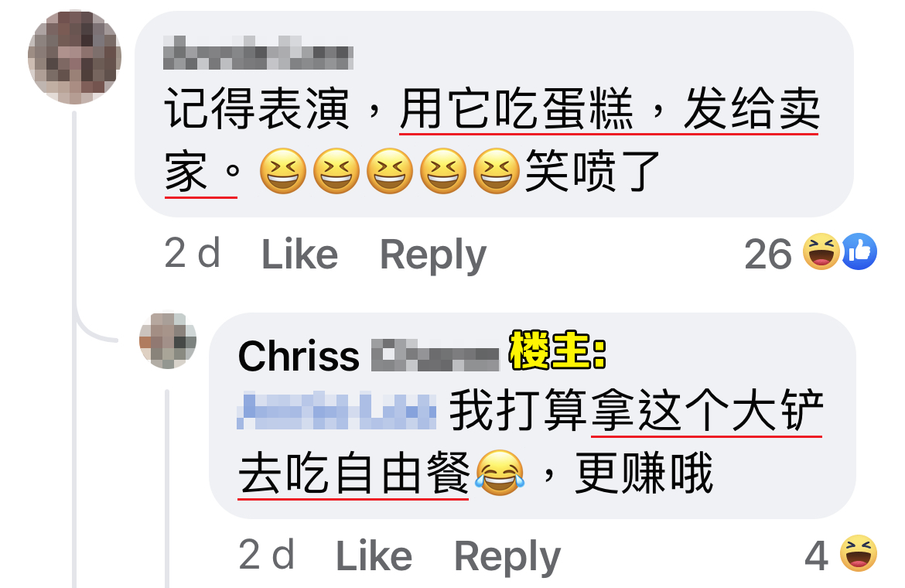Open the 2 d timestamp under Chriss's reply

[267, 555]
